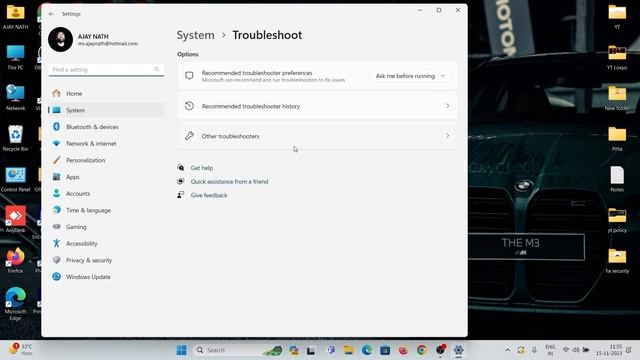Click System in the breadcrumb

[196, 35]
